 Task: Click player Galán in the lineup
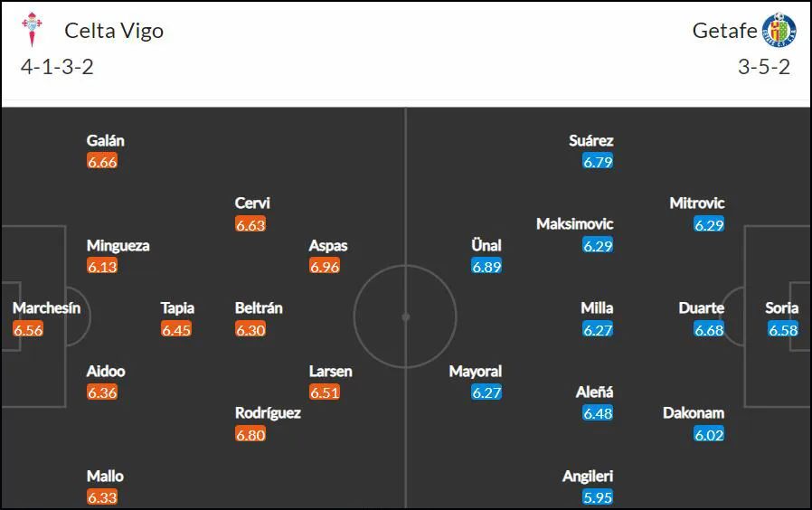pos(105,140)
